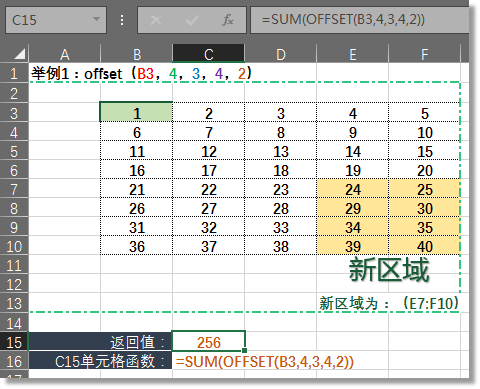This screenshot has height=389, width=480.
Task: Click the cancel X icon in formula bar
Action: 156,20
